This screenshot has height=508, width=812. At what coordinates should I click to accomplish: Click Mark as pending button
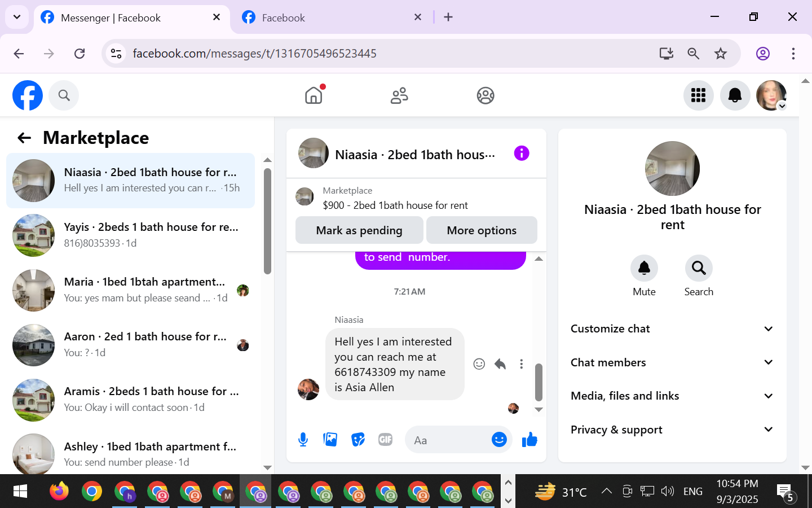[x=359, y=230]
